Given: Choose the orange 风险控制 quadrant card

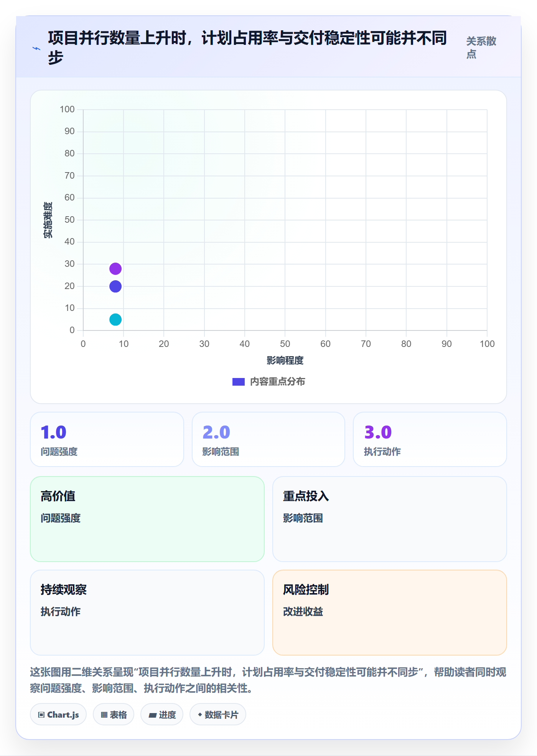Looking at the screenshot, I should pyautogui.click(x=390, y=613).
